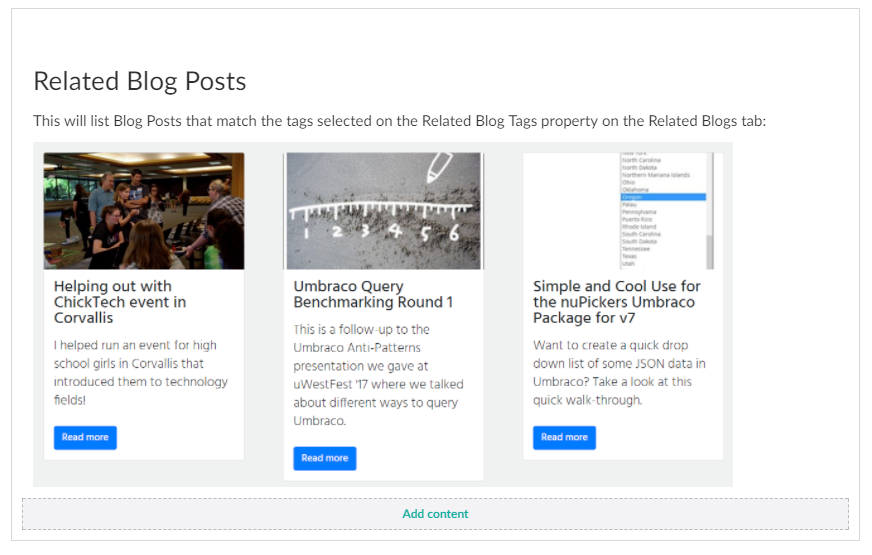The height and width of the screenshot is (555, 872).
Task: Click Read more on Umbraco Query Benchmarking card
Action: click(325, 458)
